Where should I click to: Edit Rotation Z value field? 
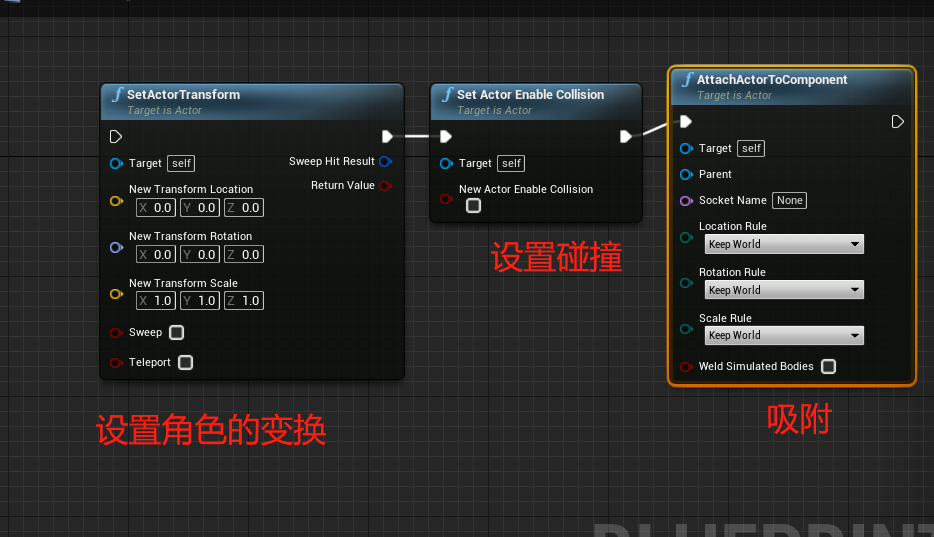pos(244,254)
